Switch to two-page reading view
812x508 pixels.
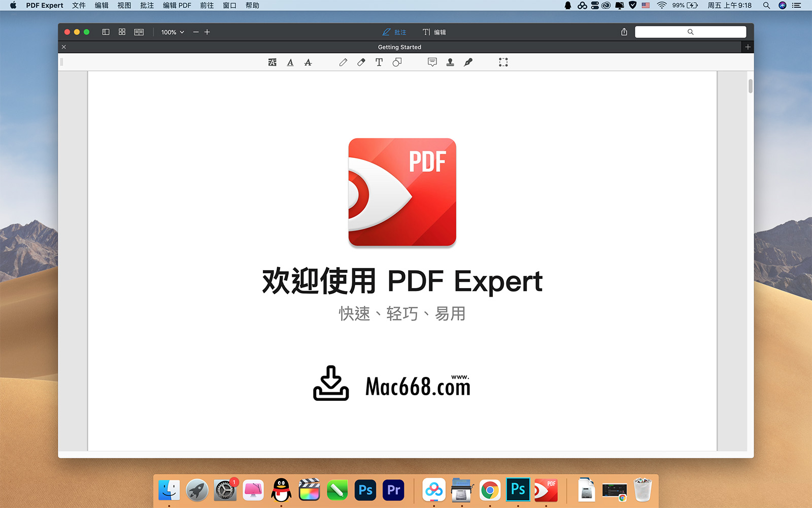pyautogui.click(x=139, y=32)
